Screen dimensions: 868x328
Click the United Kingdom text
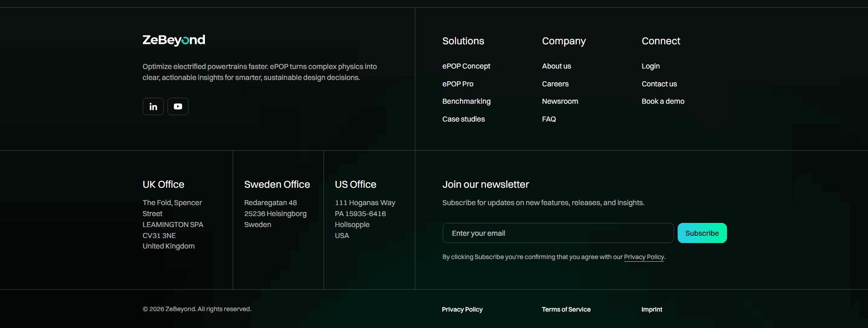168,246
